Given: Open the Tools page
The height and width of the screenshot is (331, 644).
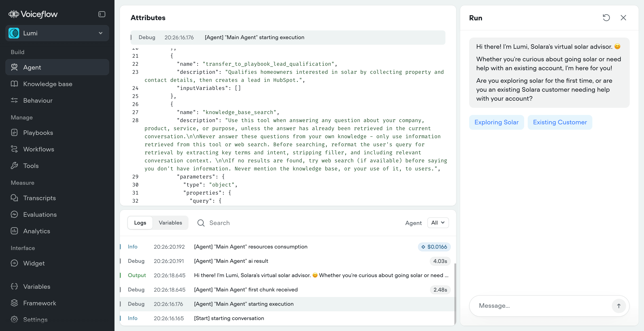Looking at the screenshot, I should 31,166.
